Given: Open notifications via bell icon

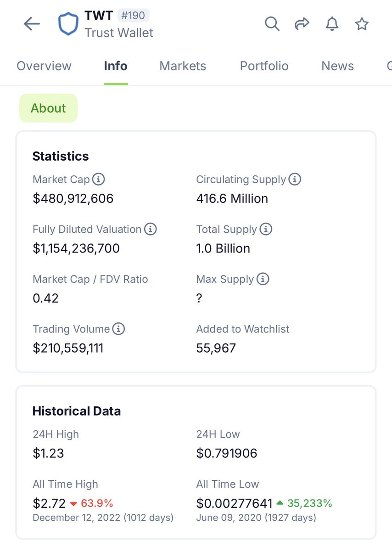Looking at the screenshot, I should (332, 24).
